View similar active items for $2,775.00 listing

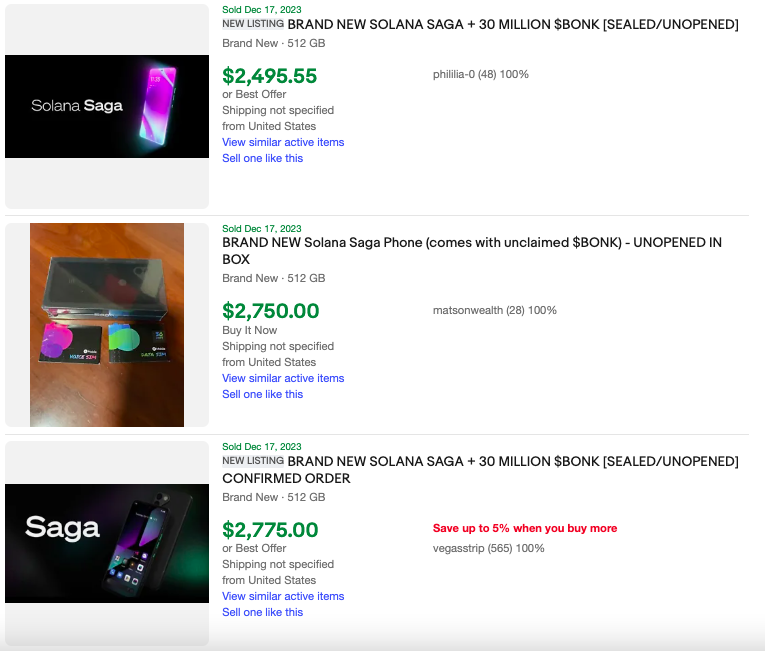click(283, 596)
